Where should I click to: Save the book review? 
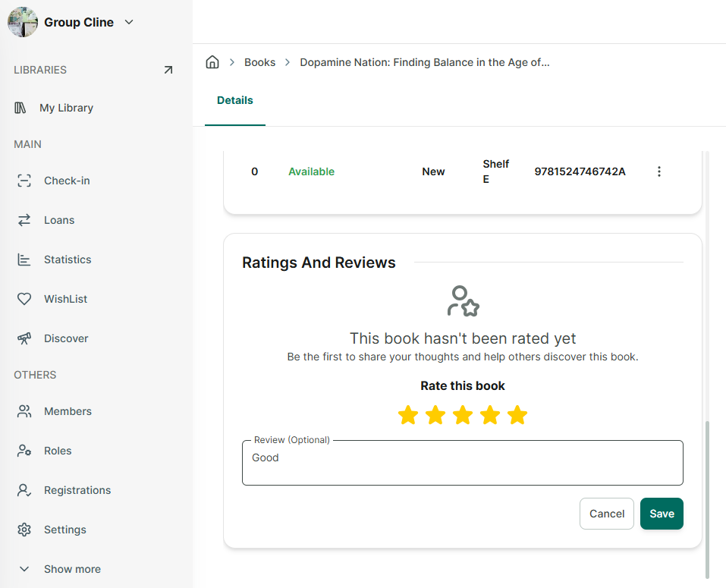pos(662,514)
